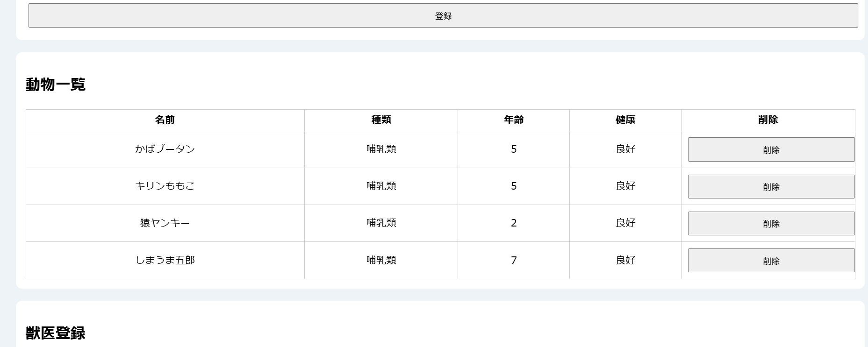Click the 登録 submit button
The height and width of the screenshot is (347, 868).
click(443, 16)
